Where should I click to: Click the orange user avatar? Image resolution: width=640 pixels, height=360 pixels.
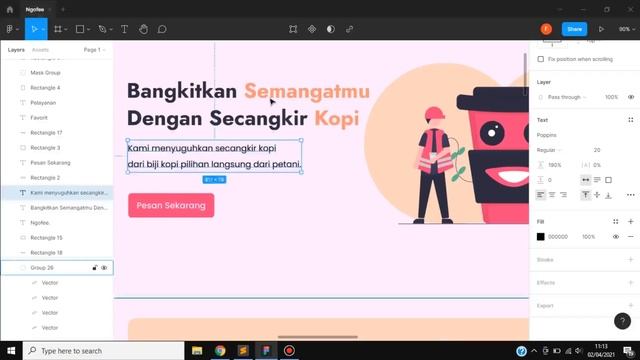(x=546, y=29)
